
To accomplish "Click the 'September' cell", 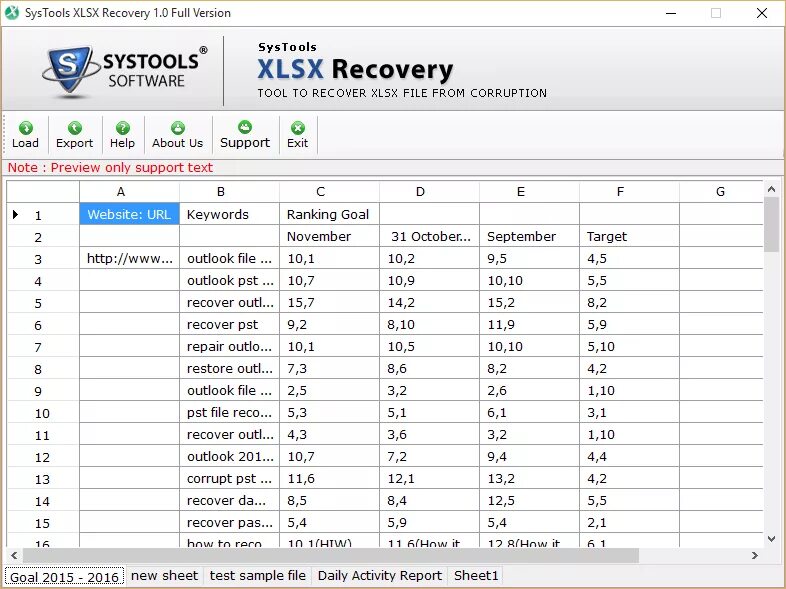I will (529, 236).
